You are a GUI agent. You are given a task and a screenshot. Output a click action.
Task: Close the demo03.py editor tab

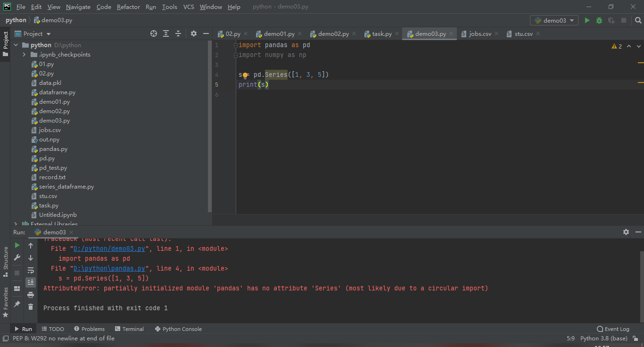click(451, 33)
